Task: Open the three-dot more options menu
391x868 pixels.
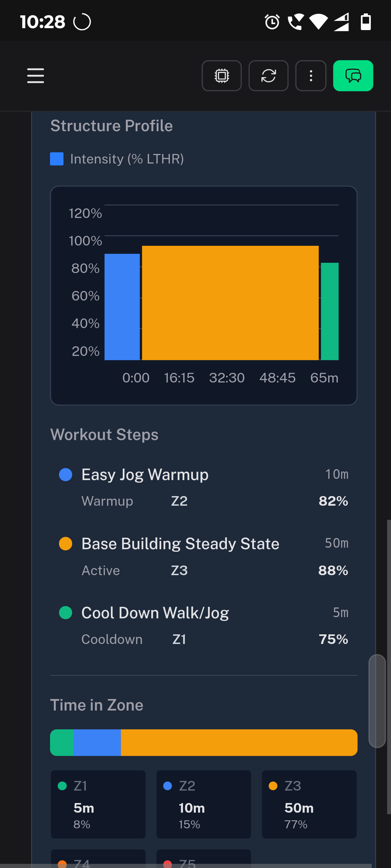Action: pos(310,76)
